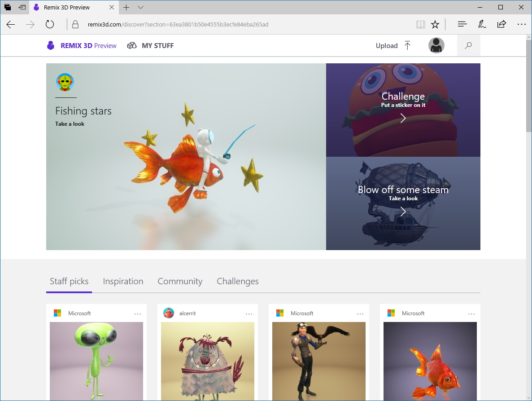Open the user profile avatar

(x=436, y=45)
